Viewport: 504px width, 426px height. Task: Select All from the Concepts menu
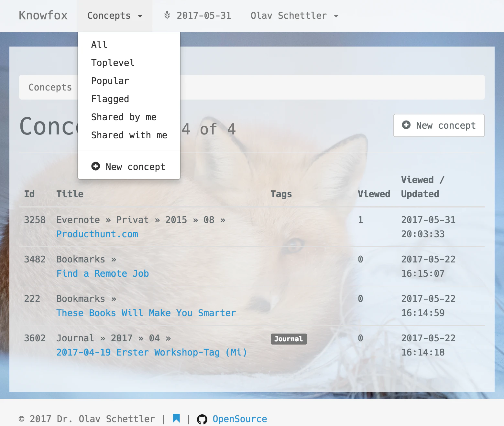tap(99, 45)
